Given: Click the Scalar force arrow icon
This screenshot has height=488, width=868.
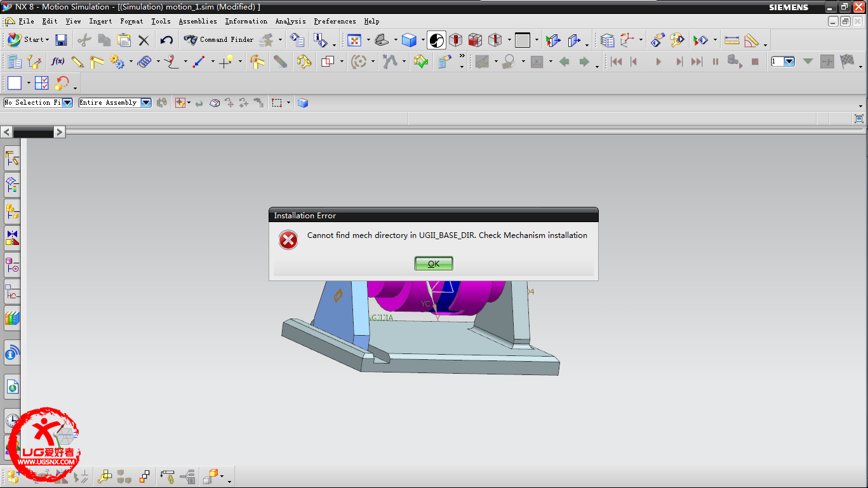Looking at the screenshot, I should click(199, 62).
